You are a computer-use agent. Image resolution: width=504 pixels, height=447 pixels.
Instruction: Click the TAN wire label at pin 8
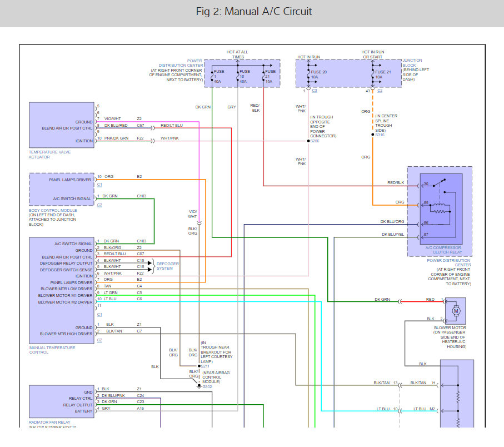pyautogui.click(x=107, y=286)
